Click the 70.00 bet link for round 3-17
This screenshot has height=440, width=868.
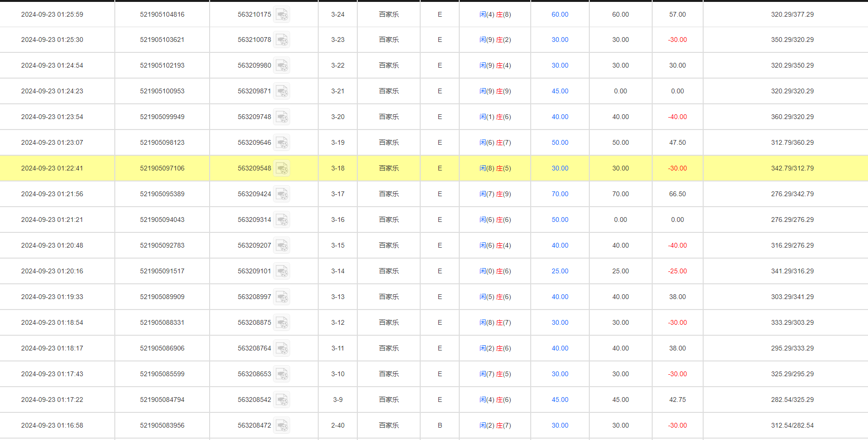click(x=559, y=194)
